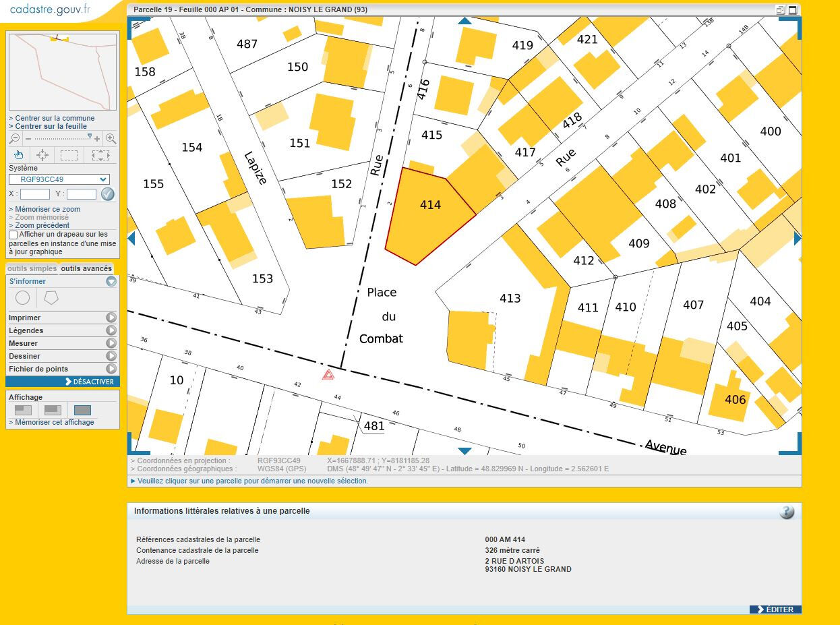Screen dimensions: 840x625
Task: Select the dashed rectangle zoom tool
Action: coord(69,155)
